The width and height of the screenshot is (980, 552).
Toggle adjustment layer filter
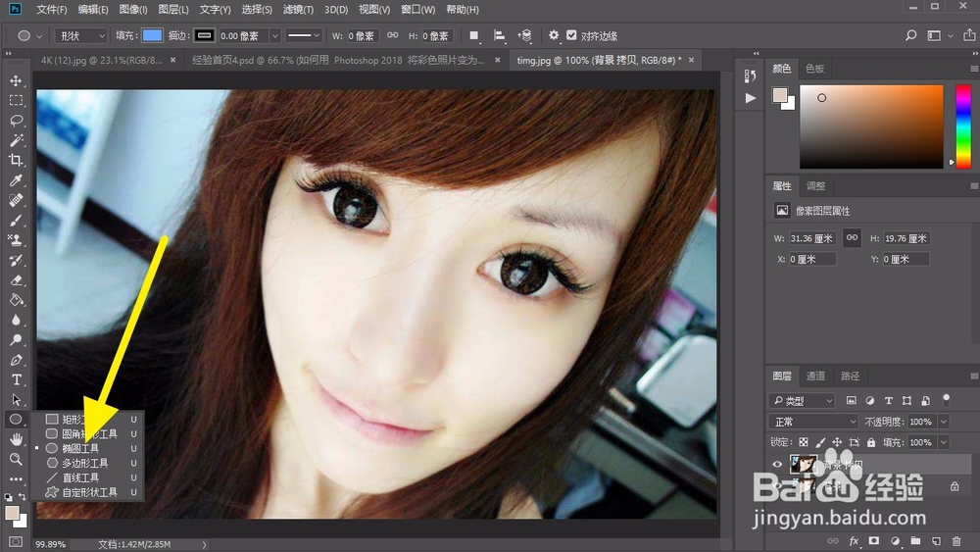point(870,400)
